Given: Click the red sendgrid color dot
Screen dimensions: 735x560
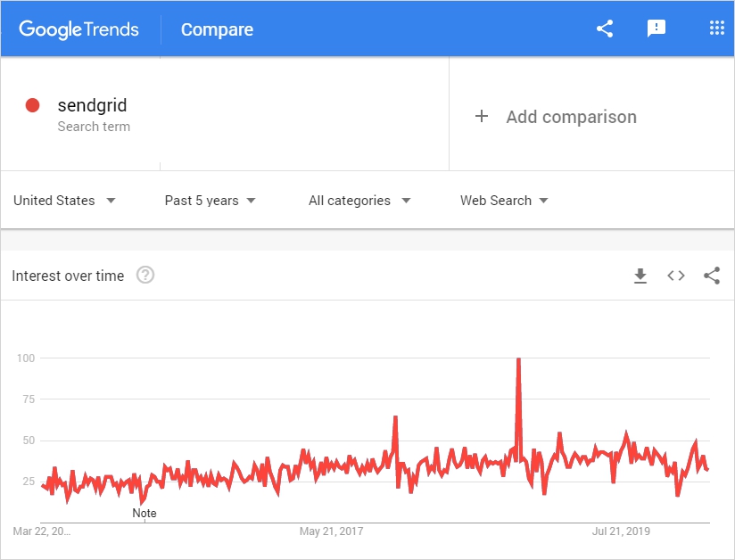Looking at the screenshot, I should click(x=33, y=106).
